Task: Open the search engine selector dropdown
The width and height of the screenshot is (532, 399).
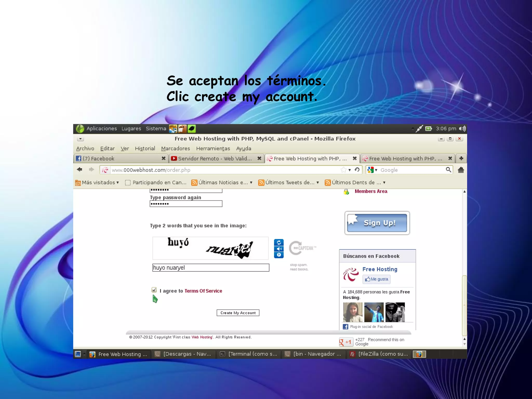Action: click(x=372, y=170)
